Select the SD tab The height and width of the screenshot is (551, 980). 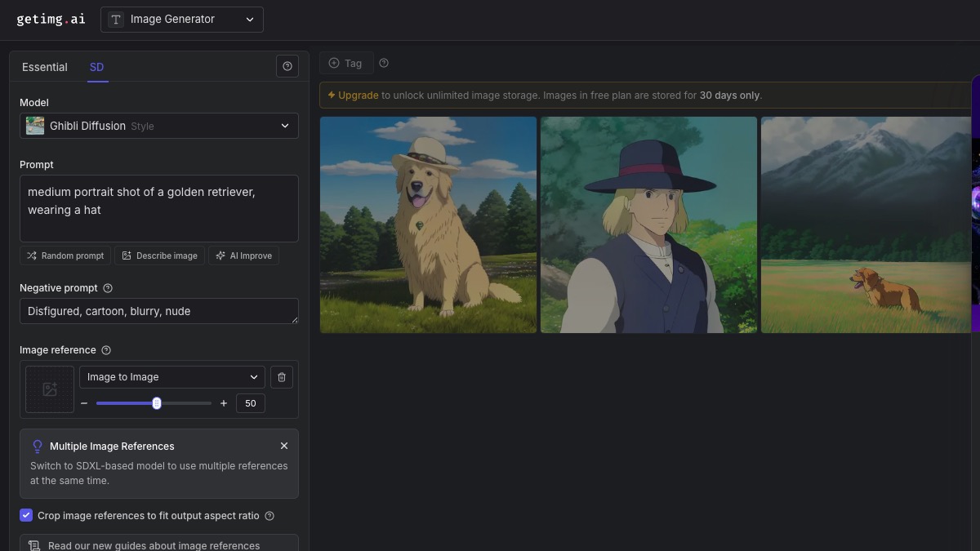tap(96, 67)
